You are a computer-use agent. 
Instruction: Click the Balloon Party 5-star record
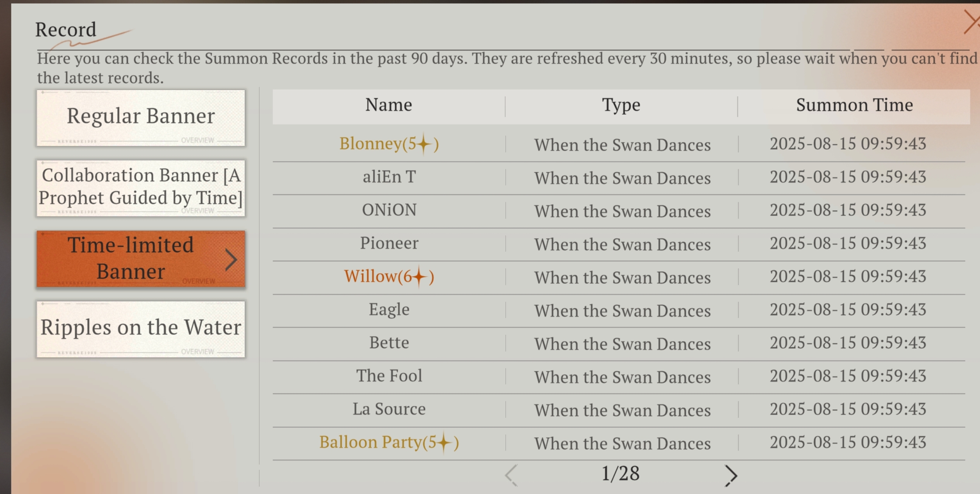tap(389, 442)
